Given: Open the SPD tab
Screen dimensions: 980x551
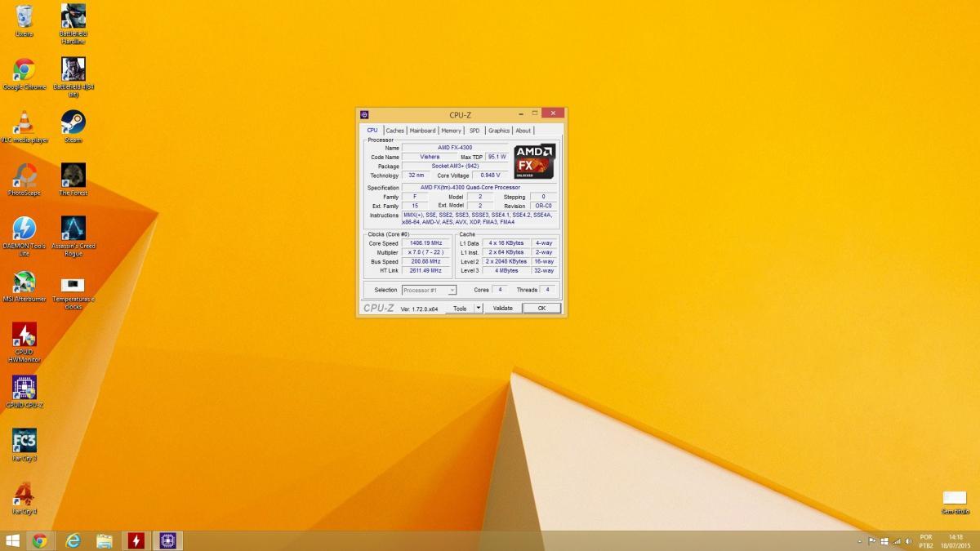Looking at the screenshot, I should [x=474, y=131].
